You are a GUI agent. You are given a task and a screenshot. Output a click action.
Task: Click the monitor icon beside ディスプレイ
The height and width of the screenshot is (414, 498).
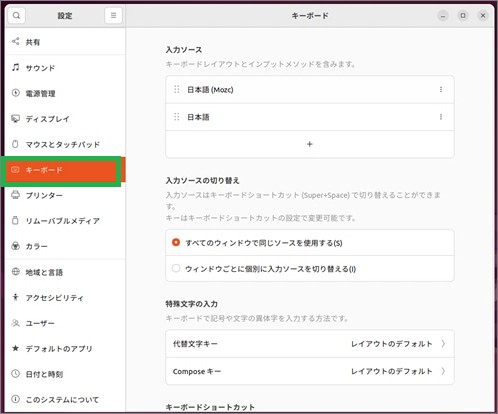15,118
